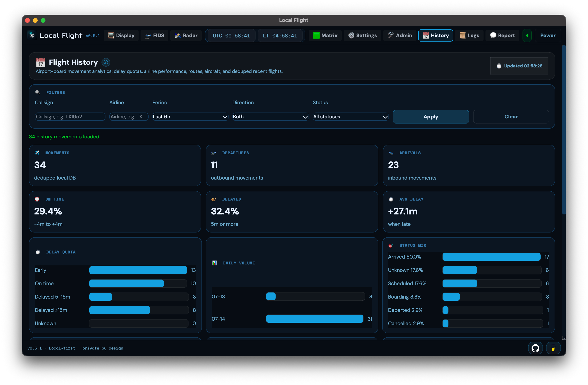The image size is (588, 385).
Task: Click the yellow donation cup icon
Action: 553,348
